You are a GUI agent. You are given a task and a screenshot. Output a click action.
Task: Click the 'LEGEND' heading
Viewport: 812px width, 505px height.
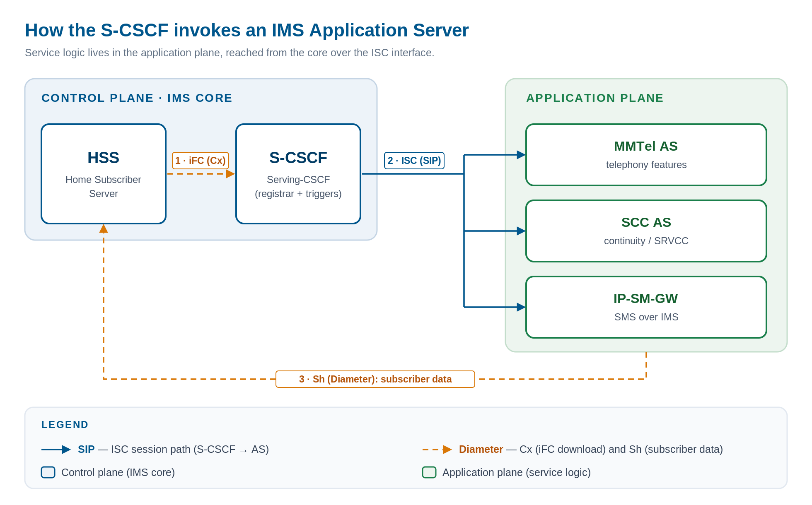click(x=65, y=425)
